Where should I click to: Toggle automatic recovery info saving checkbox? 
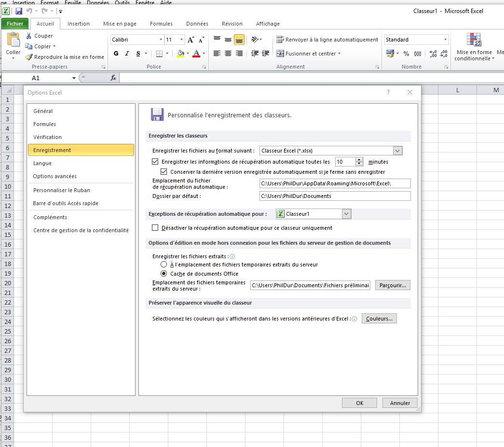point(155,162)
